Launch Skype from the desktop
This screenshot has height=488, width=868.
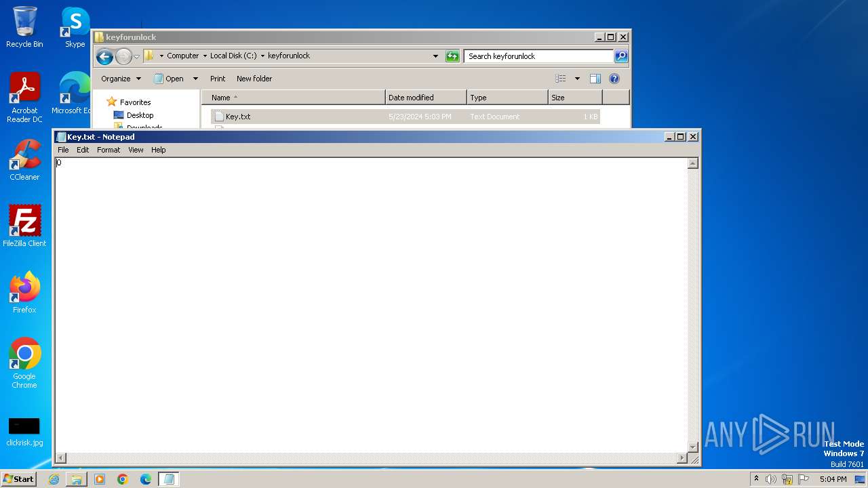click(x=75, y=27)
